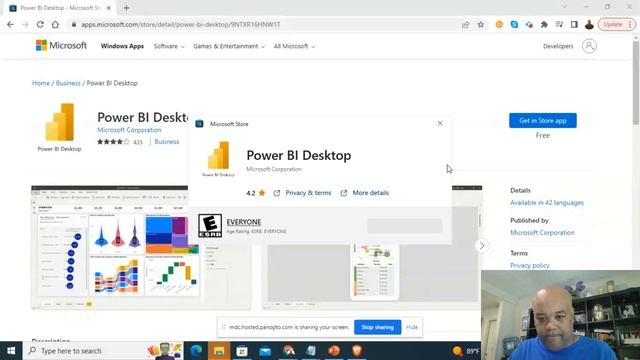The width and height of the screenshot is (640, 360).
Task: Open the account sign-in icon
Action: pos(589,46)
